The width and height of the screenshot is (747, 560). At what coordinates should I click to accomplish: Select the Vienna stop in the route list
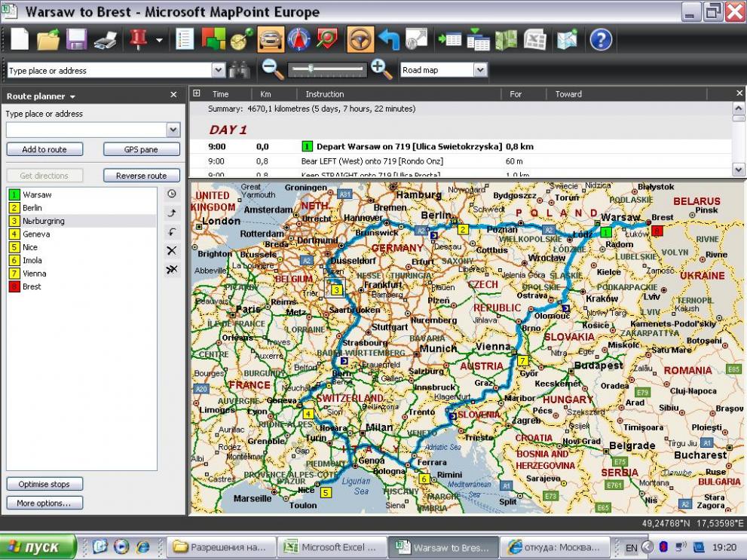point(82,274)
